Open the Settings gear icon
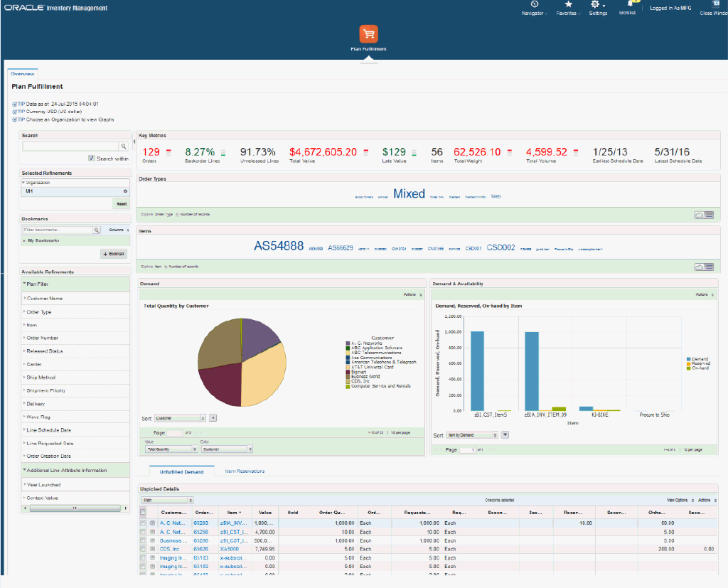 [595, 4]
